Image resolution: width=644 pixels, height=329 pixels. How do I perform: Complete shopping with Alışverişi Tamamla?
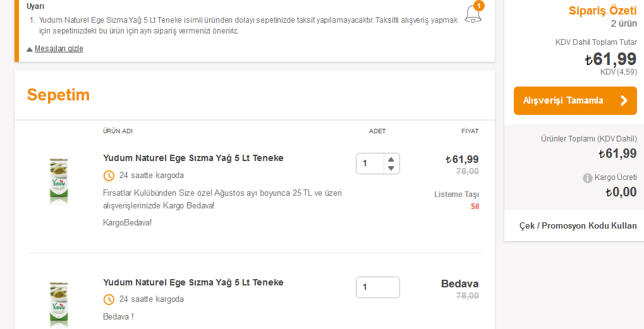[575, 100]
